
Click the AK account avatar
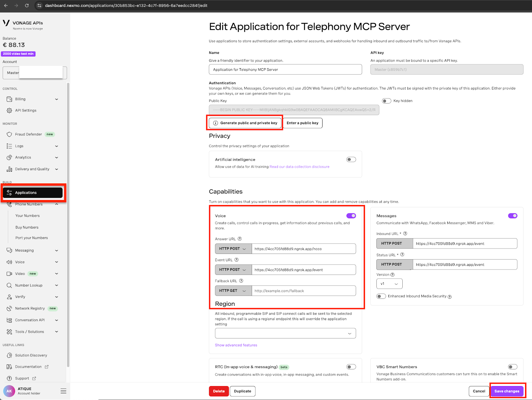(9, 391)
